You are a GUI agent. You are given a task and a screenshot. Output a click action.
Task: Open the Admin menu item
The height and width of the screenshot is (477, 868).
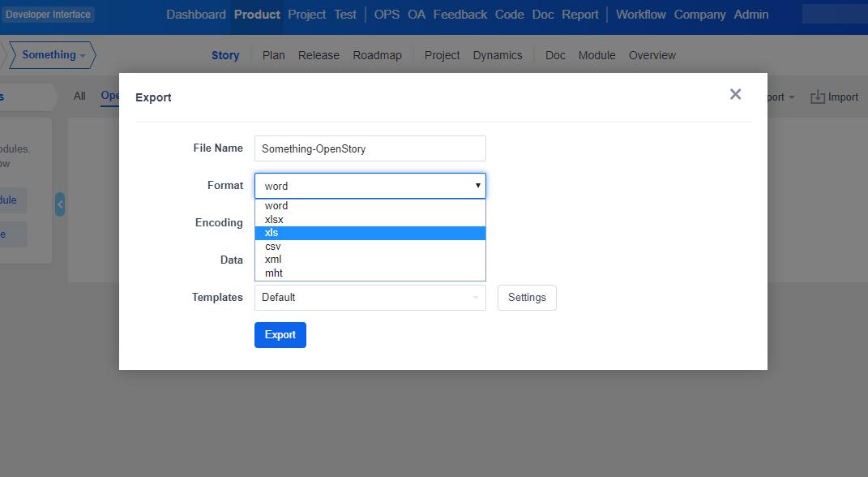(x=750, y=15)
